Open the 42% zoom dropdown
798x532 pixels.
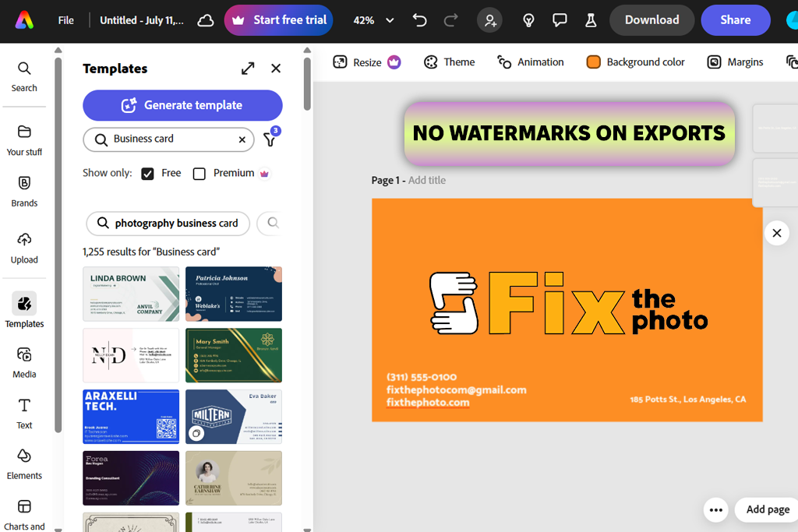373,20
